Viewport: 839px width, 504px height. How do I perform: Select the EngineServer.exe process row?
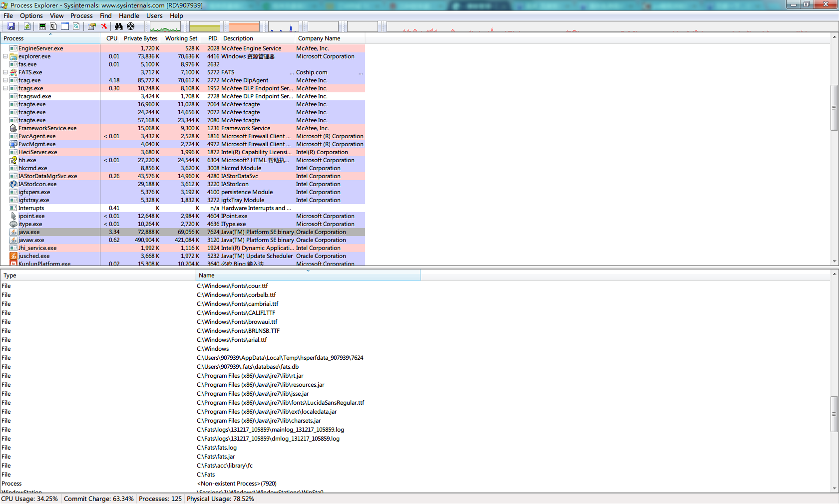182,48
